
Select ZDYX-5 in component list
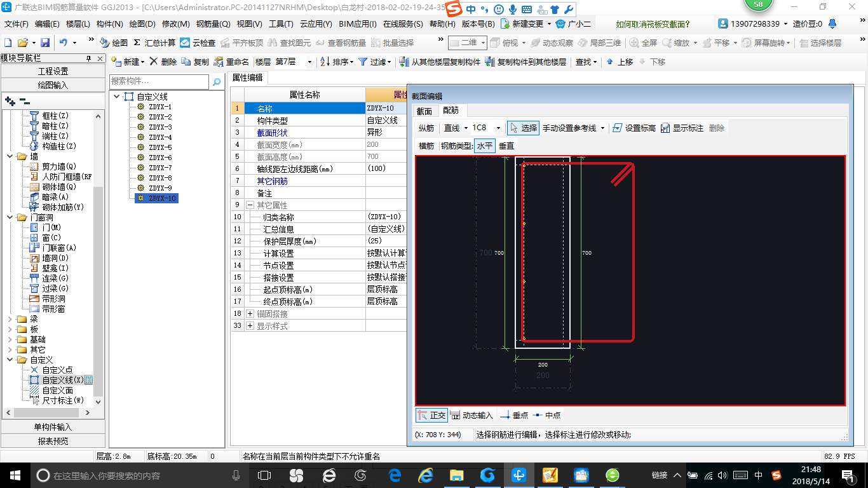[160, 147]
